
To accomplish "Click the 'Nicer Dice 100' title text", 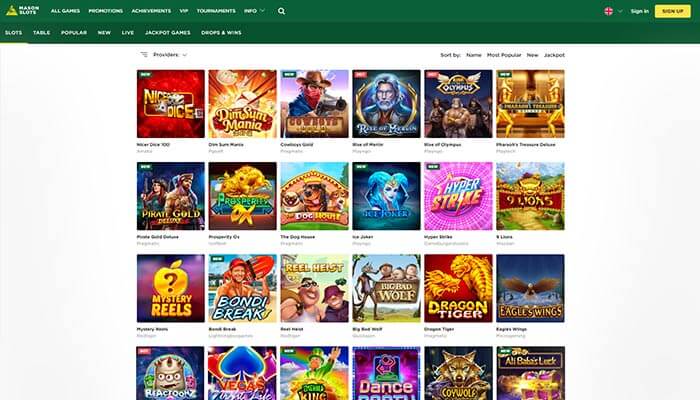I will [153, 145].
